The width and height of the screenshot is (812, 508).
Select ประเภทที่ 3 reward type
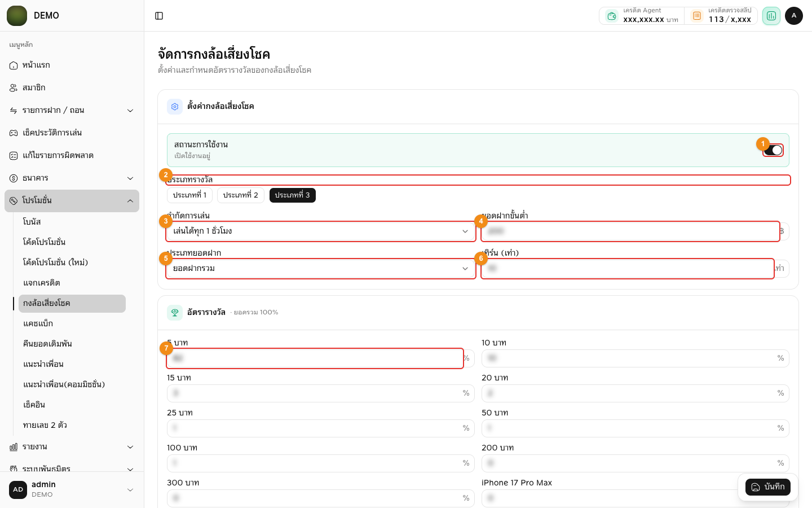pyautogui.click(x=293, y=195)
